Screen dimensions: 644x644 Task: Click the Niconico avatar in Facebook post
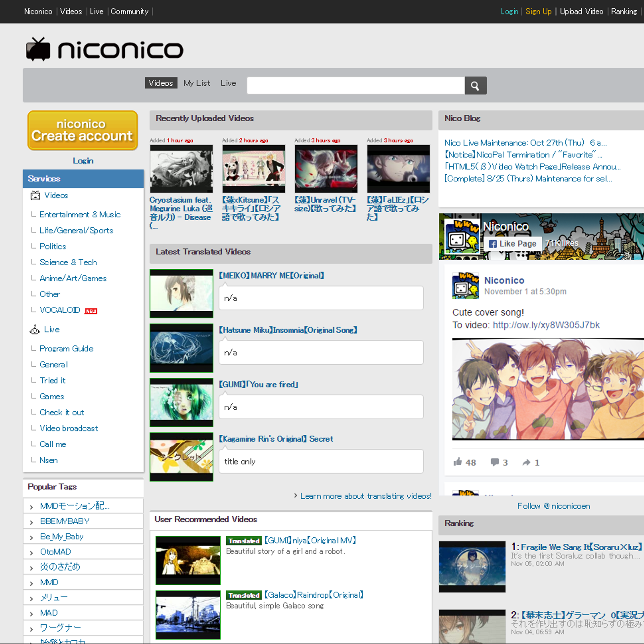(465, 286)
